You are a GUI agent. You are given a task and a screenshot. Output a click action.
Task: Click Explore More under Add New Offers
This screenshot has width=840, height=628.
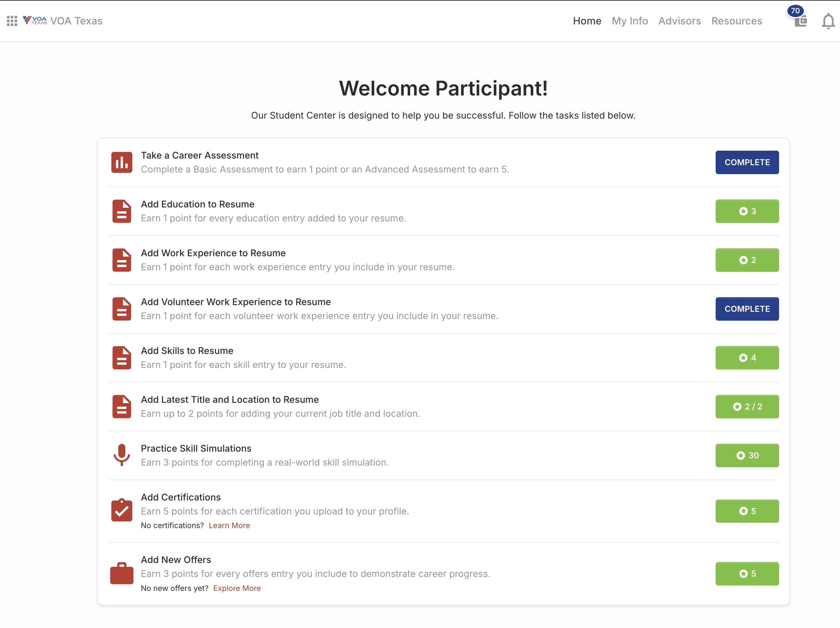click(237, 588)
